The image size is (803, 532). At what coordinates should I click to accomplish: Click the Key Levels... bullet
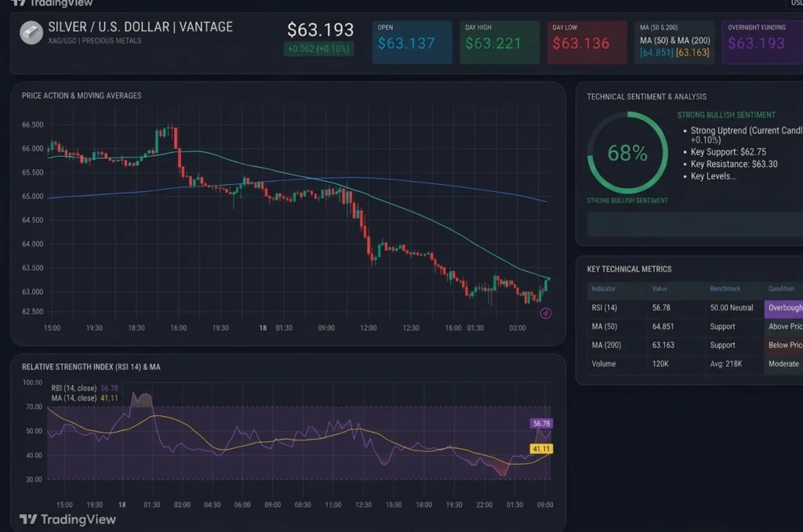(714, 176)
